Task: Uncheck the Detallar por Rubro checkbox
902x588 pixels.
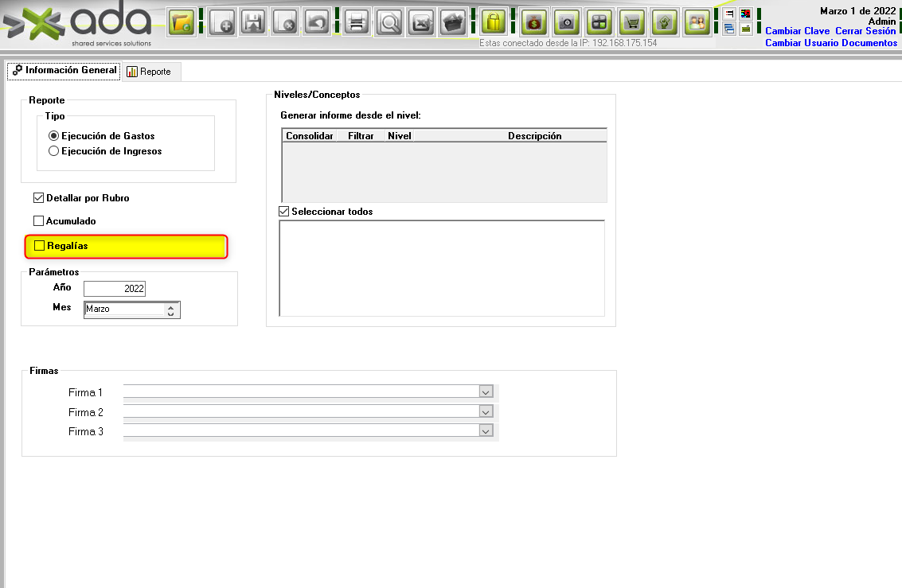Action: [x=38, y=198]
